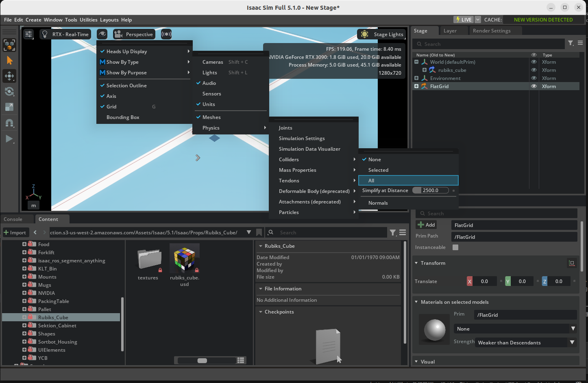Expand the Environment prim in Stage tree
The image size is (588, 383).
(416, 78)
